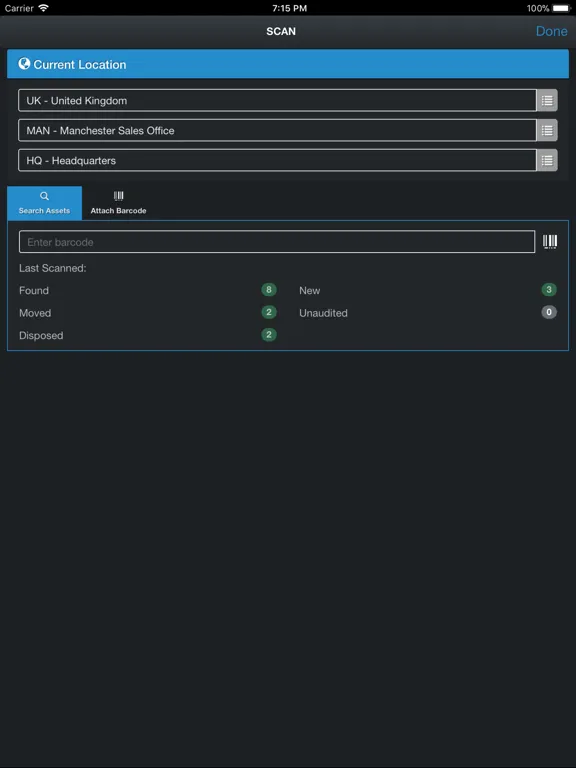576x768 pixels.
Task: Click the globe icon in Current Location header
Action: click(x=24, y=64)
